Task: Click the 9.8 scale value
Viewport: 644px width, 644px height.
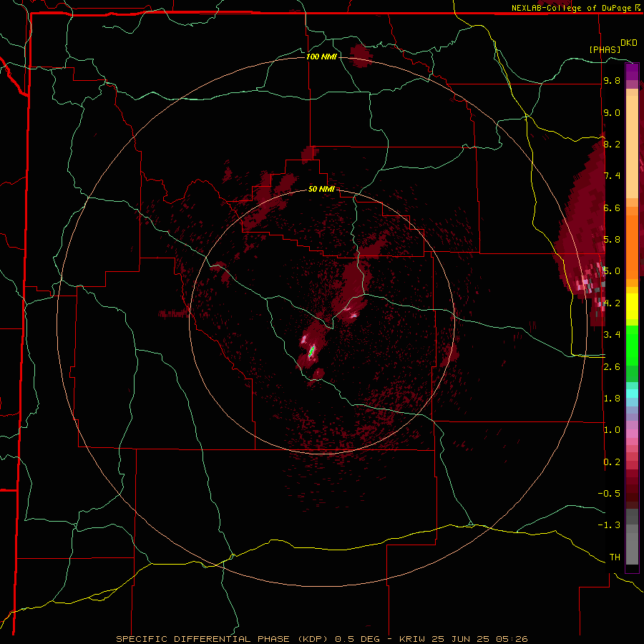Action: point(612,81)
